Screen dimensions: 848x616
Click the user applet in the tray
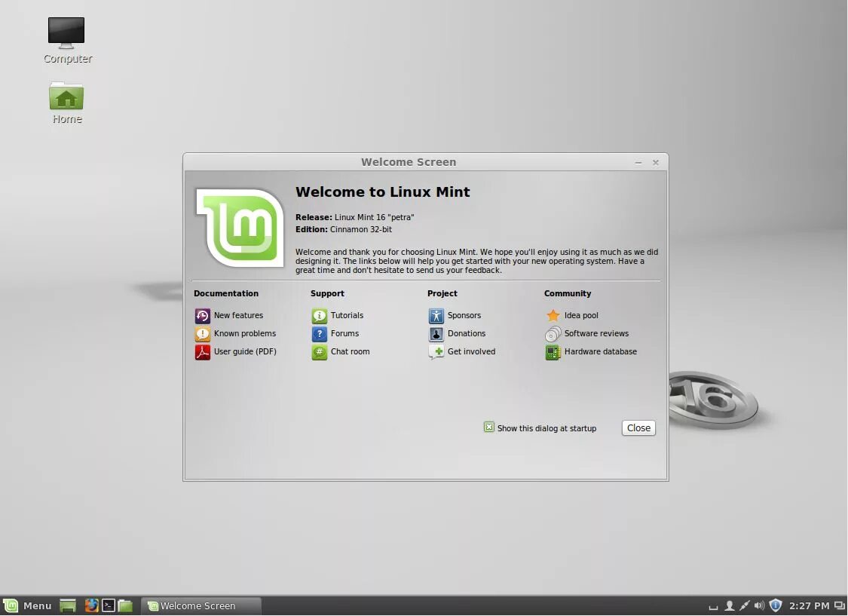coord(729,605)
